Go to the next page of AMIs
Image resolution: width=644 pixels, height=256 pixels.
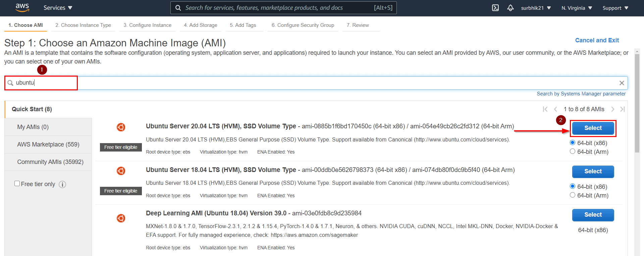click(x=613, y=109)
